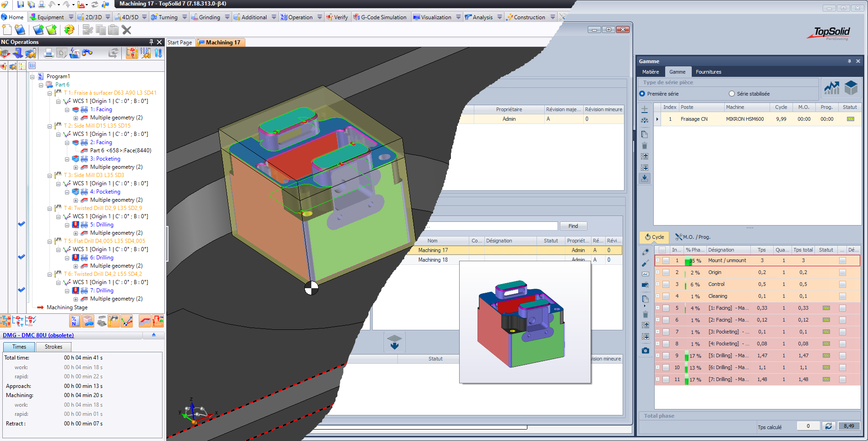Tick the checkbox for the Cleaning row
868x441 pixels.
(x=666, y=296)
